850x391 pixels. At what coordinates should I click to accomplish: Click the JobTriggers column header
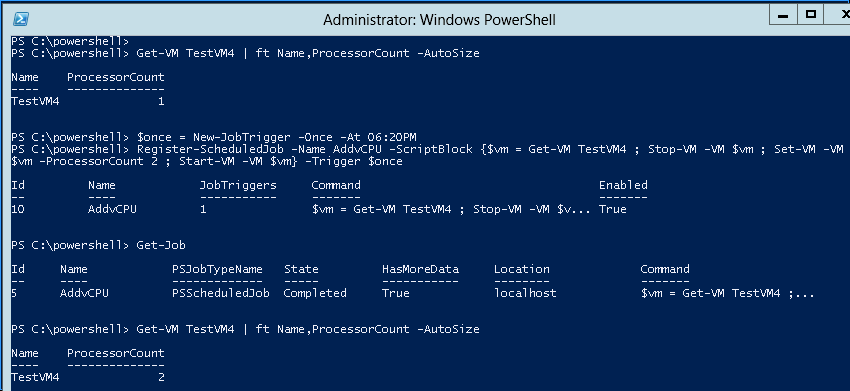point(238,185)
